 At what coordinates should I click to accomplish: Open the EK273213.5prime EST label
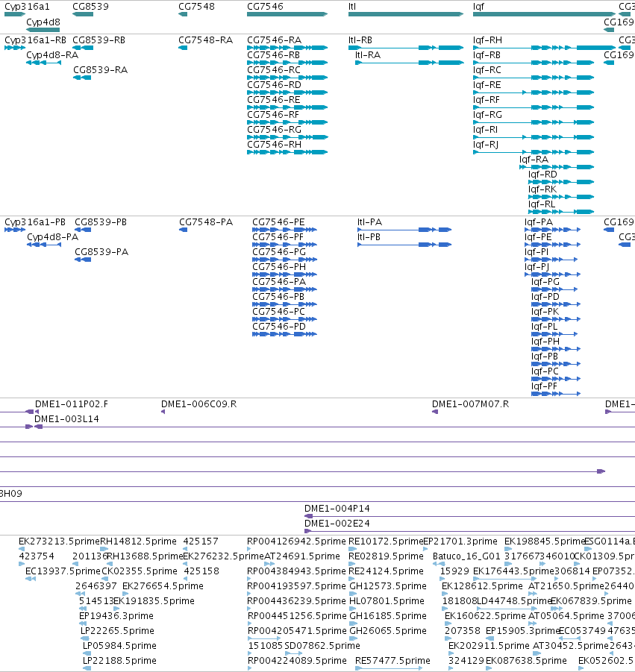coord(59,541)
